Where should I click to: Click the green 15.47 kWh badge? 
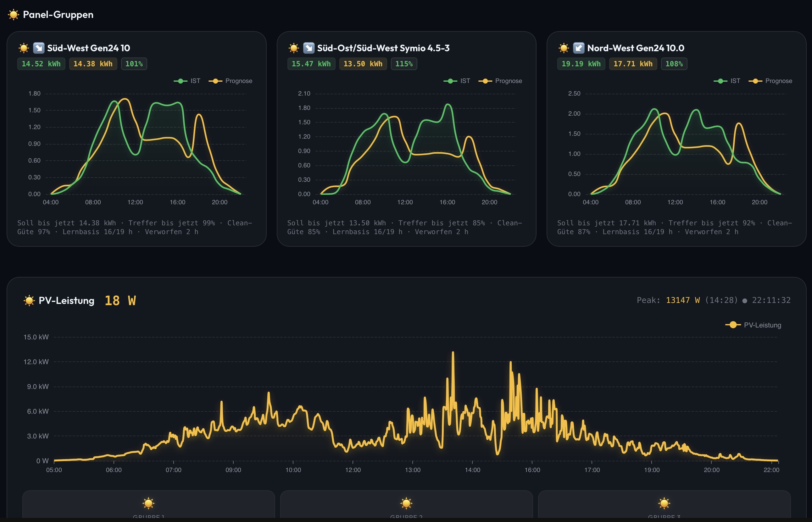click(x=311, y=64)
